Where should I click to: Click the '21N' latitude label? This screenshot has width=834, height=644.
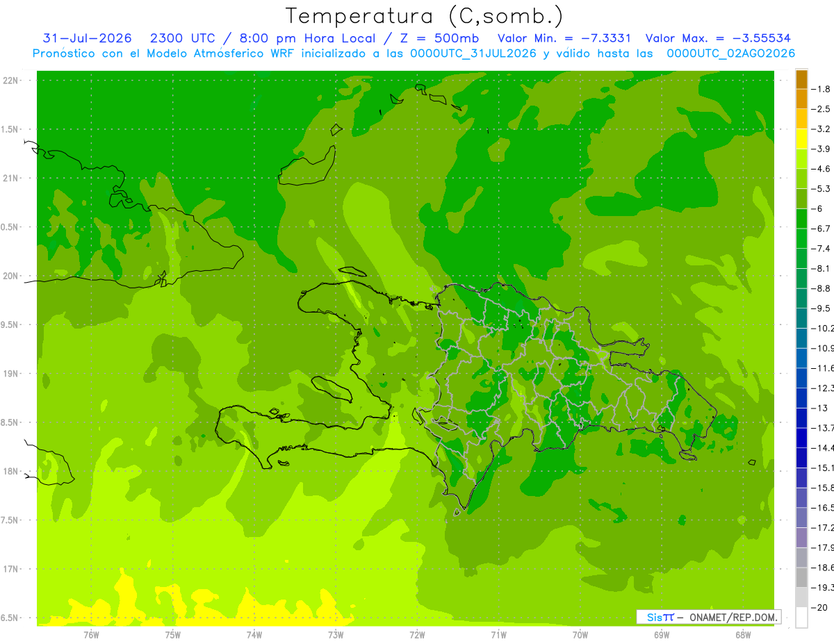click(x=12, y=178)
